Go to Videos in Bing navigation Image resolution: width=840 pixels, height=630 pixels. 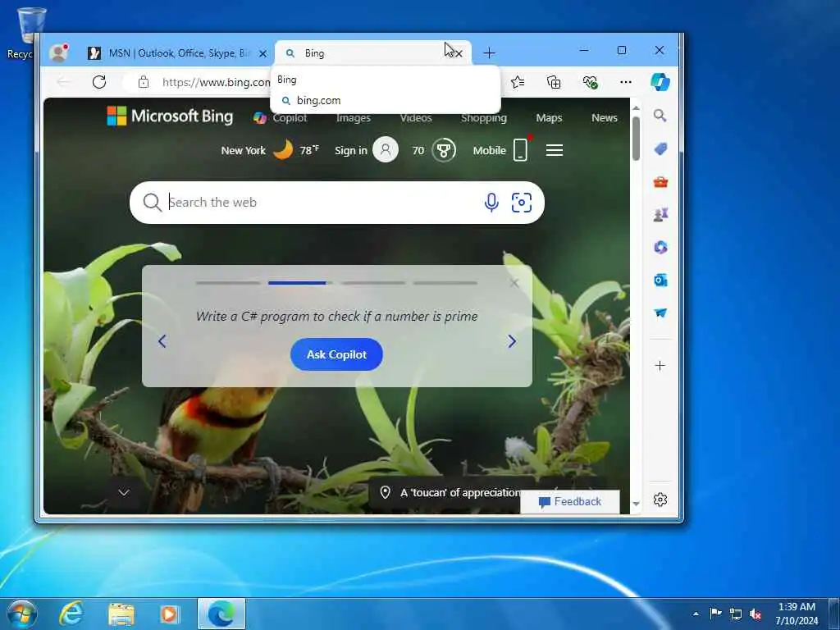point(416,118)
